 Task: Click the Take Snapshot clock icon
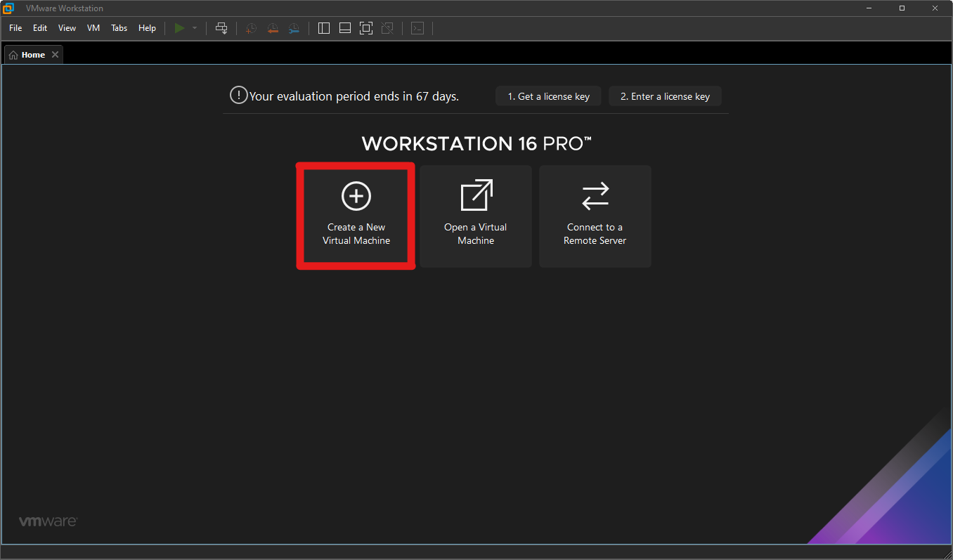click(251, 28)
